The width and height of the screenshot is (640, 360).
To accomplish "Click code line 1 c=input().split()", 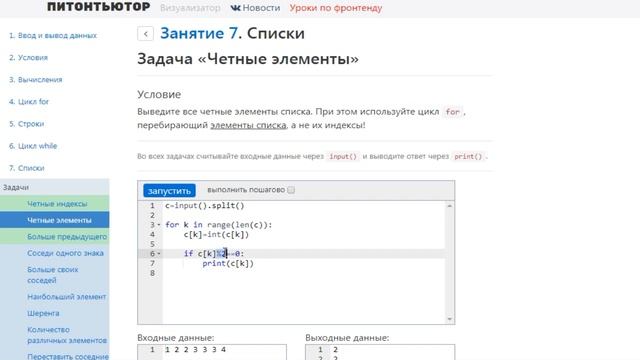I will (x=204, y=206).
